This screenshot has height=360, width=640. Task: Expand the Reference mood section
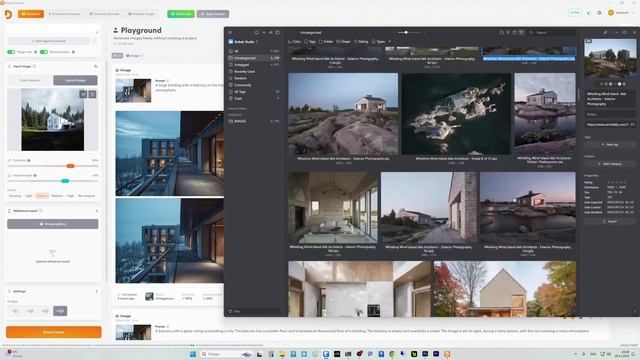tap(97, 211)
